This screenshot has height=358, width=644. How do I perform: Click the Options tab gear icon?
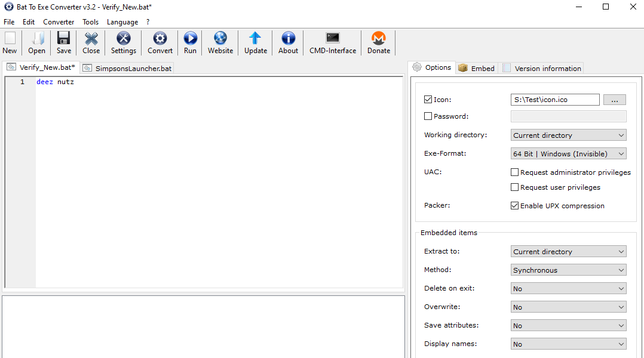point(417,67)
